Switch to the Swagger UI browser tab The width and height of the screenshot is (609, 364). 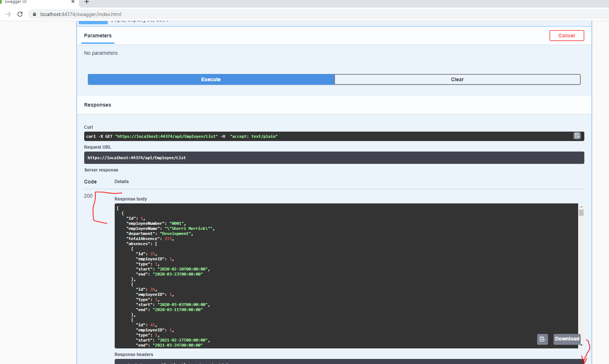[x=36, y=3]
